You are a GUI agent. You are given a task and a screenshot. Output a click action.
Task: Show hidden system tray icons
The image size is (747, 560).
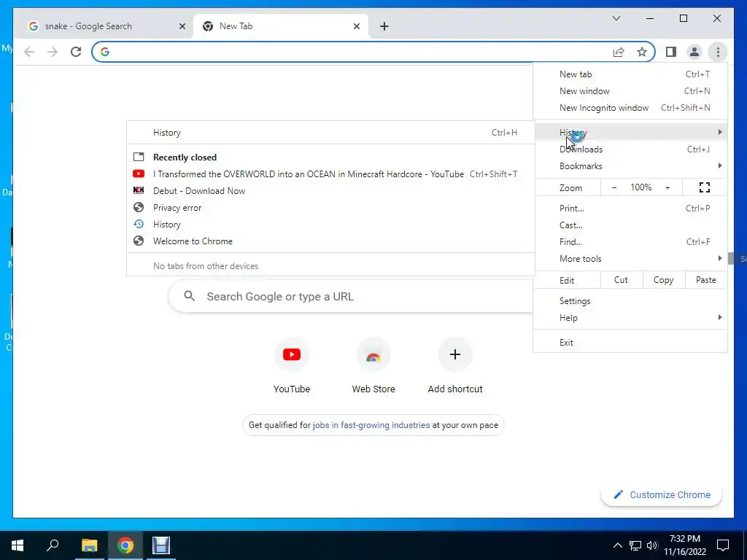point(617,545)
